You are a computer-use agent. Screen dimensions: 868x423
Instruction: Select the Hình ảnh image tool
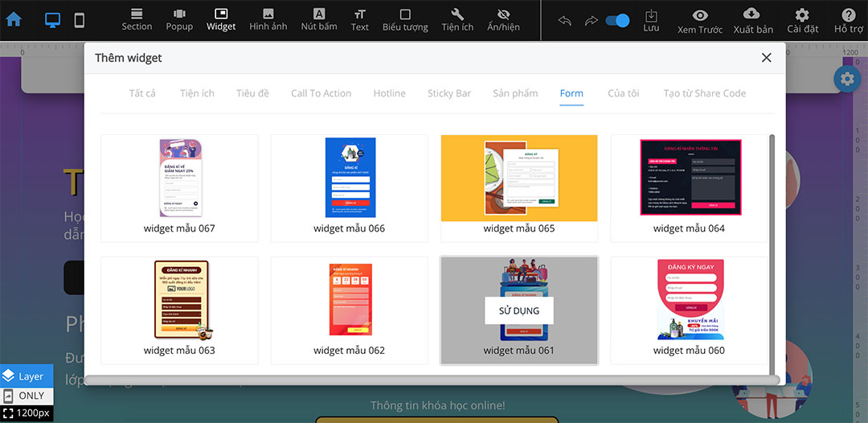pos(268,20)
